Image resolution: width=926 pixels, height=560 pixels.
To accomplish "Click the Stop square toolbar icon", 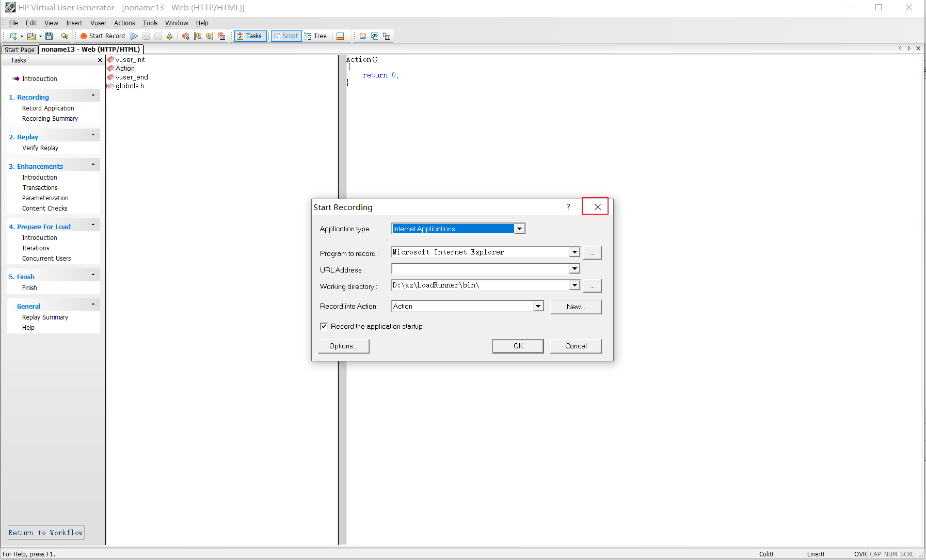I will [146, 36].
